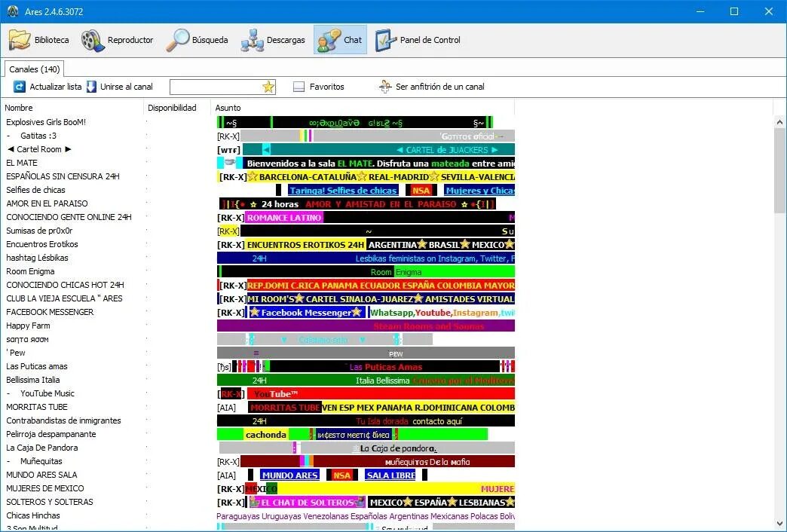Image resolution: width=787 pixels, height=532 pixels.
Task: Select Contrabandistas de inmigrantes channel
Action: coord(63,420)
